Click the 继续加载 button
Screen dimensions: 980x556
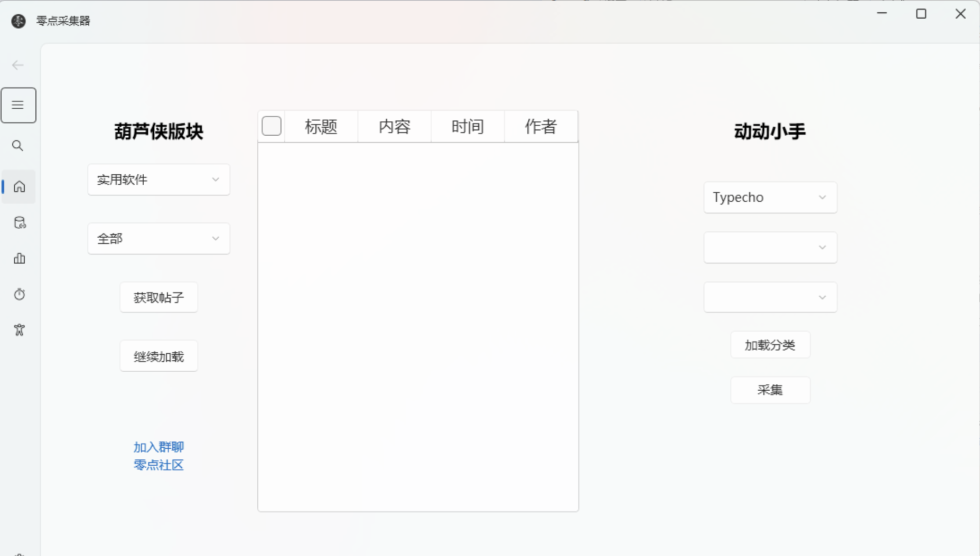tap(158, 356)
